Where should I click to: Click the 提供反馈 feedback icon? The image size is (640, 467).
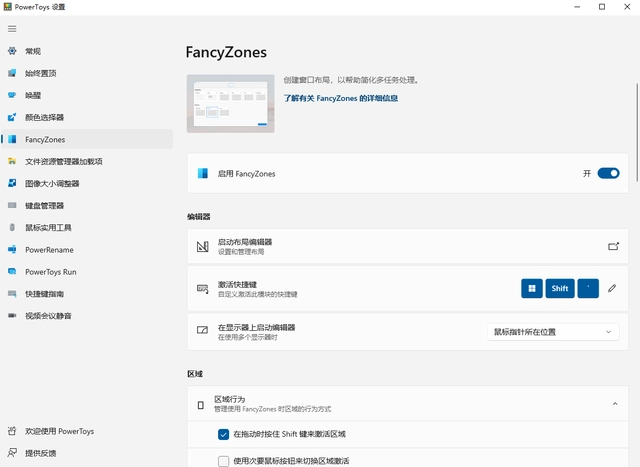(x=12, y=453)
